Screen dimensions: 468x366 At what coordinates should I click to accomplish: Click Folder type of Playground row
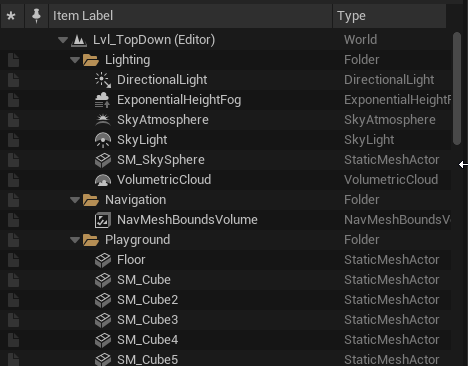(361, 240)
